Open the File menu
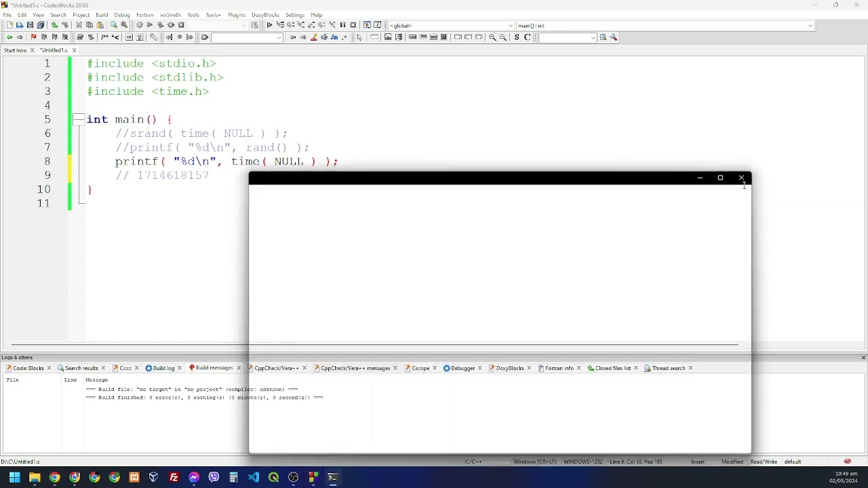 7,15
